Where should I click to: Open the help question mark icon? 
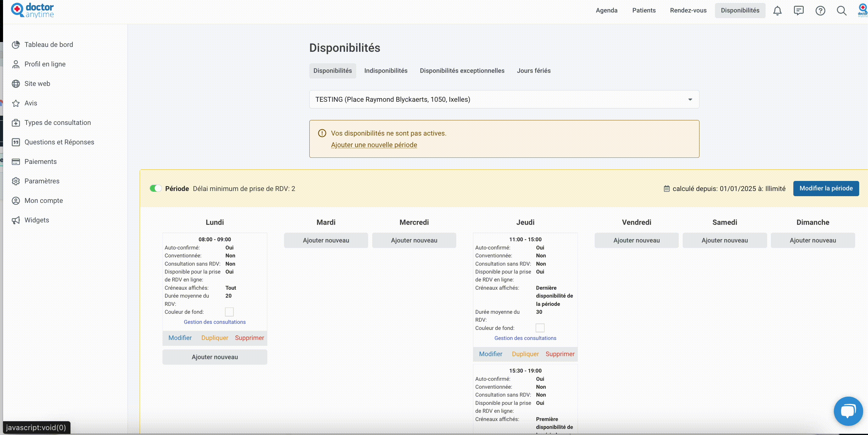click(820, 10)
